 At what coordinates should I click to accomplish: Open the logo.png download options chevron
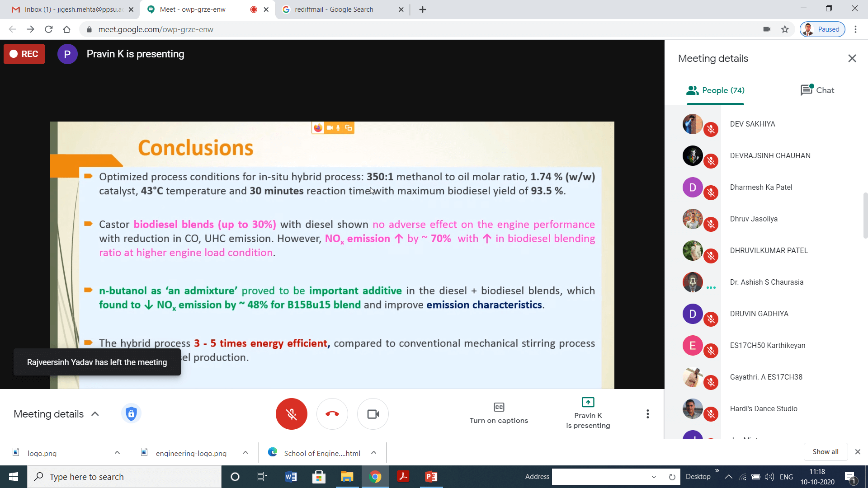click(x=117, y=453)
